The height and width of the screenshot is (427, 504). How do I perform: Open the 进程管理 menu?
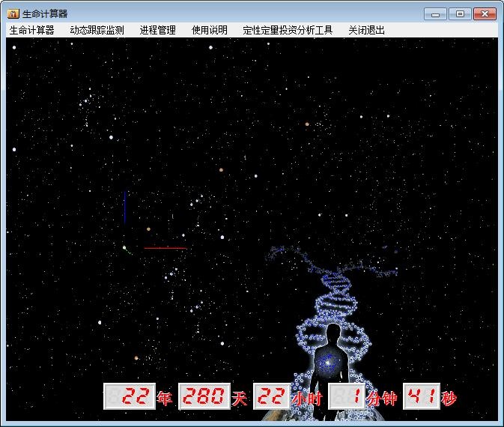click(x=158, y=30)
